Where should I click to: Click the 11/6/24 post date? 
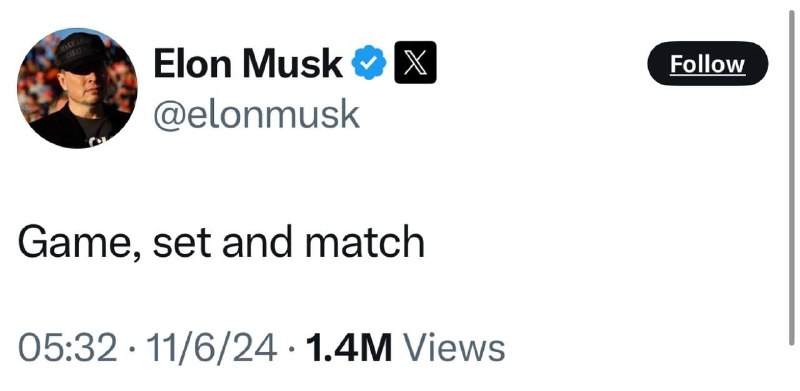coord(212,348)
